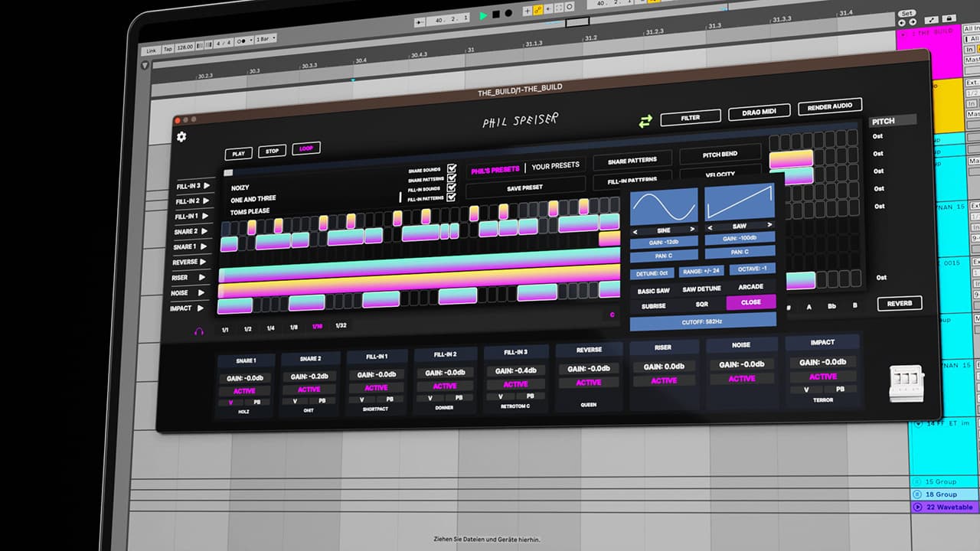
Task: Adjust the CUTOFF frequency bar
Action: [703, 322]
